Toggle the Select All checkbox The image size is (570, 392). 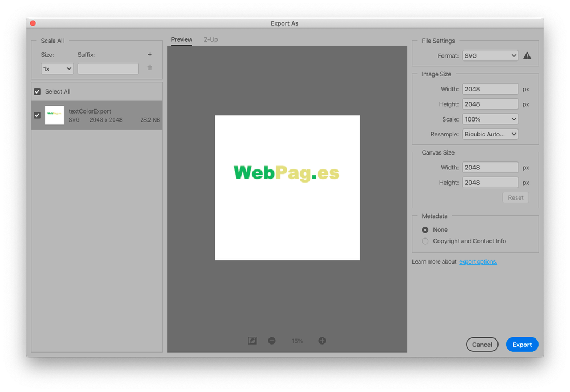click(x=37, y=91)
